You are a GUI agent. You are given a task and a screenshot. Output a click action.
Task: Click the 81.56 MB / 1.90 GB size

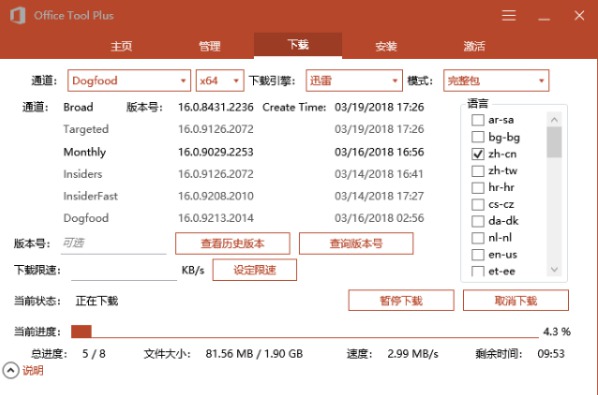[x=254, y=354]
